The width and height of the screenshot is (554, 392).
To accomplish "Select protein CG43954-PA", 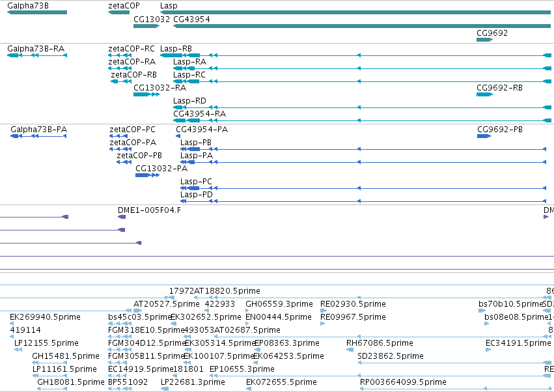I will [178, 136].
